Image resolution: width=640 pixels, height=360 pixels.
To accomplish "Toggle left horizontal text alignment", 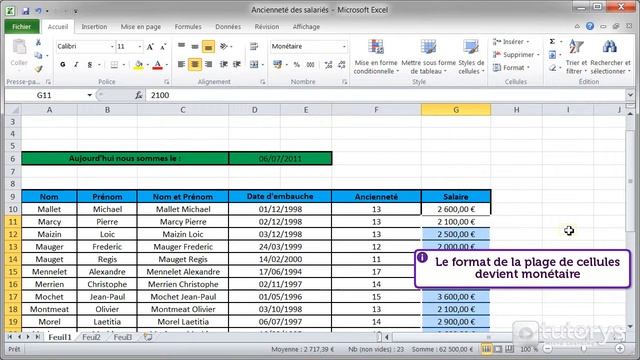I will [182, 64].
